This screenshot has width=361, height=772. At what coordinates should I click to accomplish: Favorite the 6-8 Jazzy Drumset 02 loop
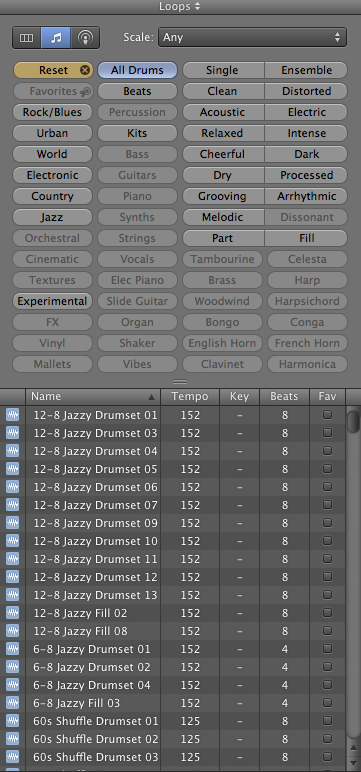327,667
